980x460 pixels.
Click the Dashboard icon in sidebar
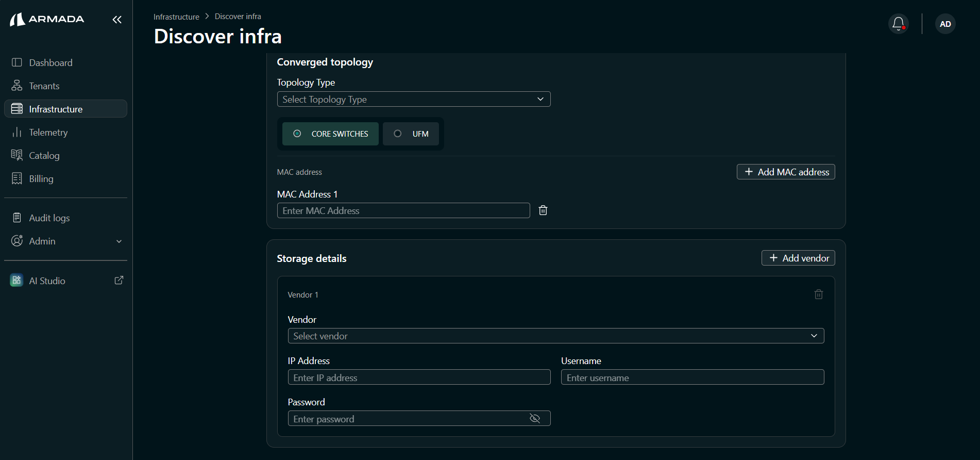(x=17, y=62)
